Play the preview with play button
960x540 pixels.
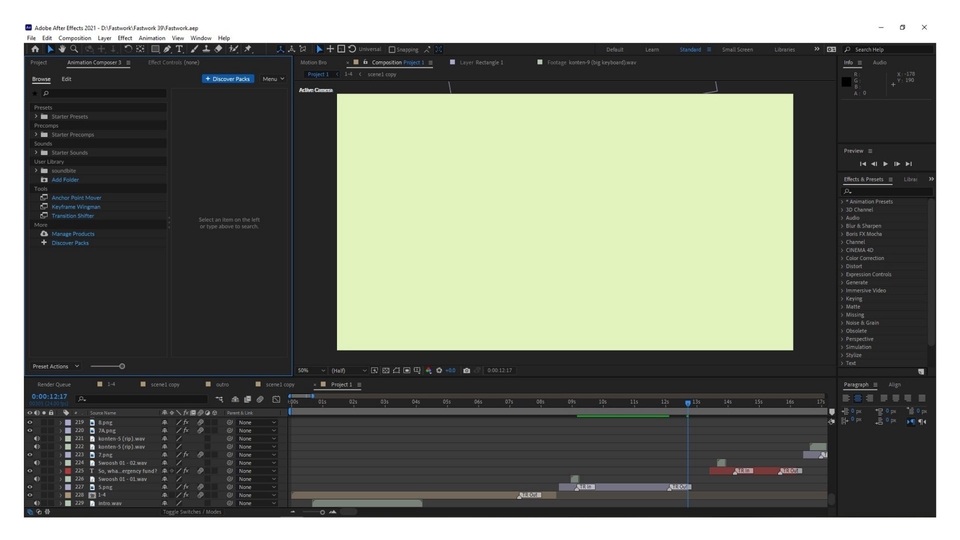tap(885, 164)
